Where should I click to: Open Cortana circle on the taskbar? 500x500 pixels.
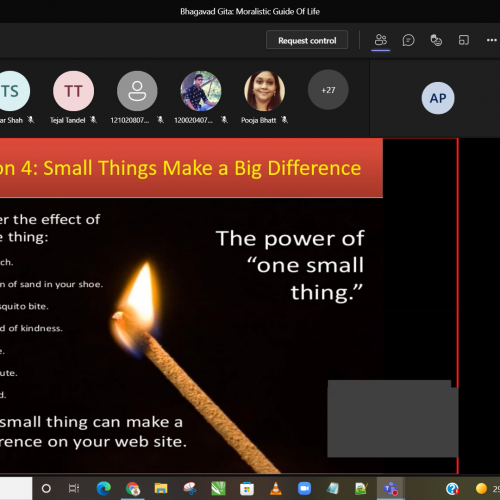point(46,489)
